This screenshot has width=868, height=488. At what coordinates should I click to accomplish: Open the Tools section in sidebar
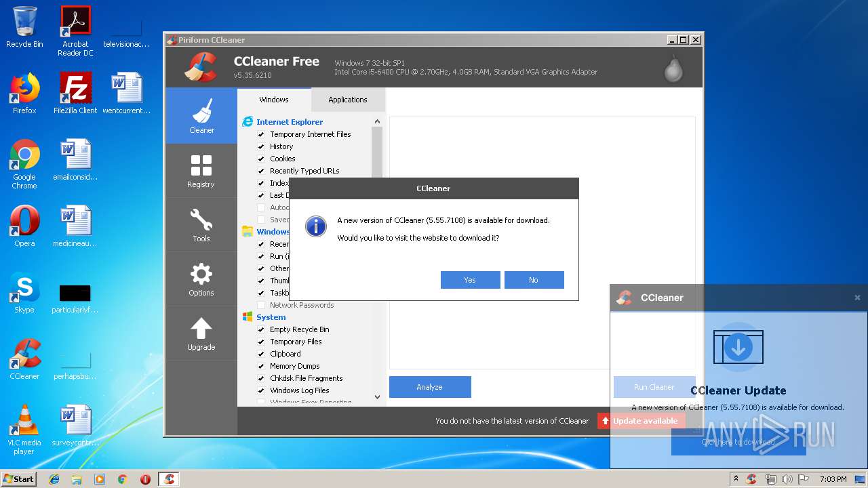(x=201, y=225)
